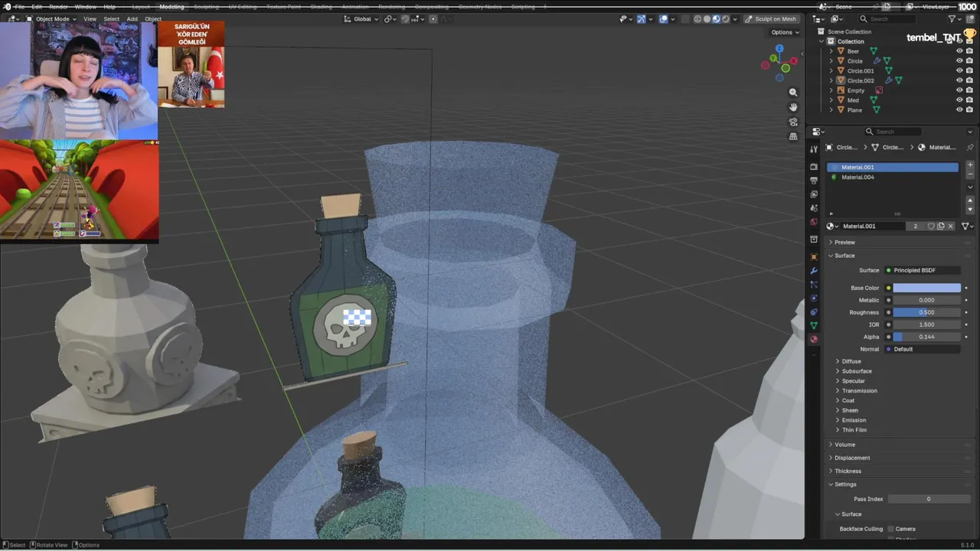Open the Edit menu

[x=37, y=7]
